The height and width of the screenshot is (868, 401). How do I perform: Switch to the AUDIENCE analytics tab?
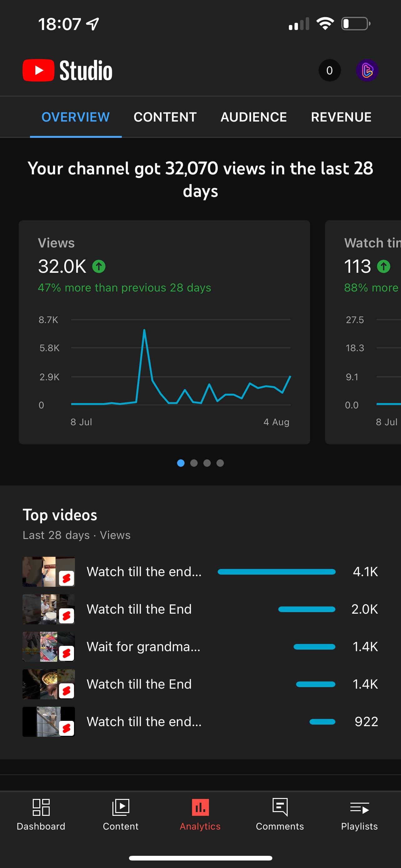click(254, 117)
